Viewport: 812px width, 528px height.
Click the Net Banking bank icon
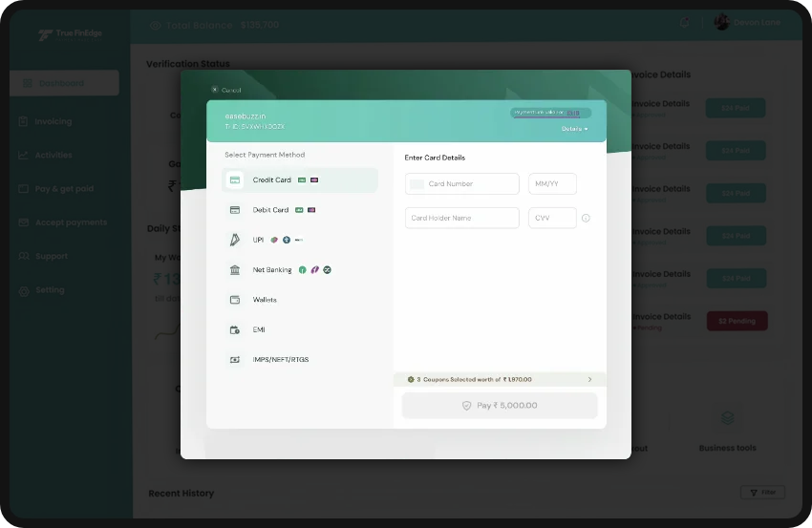[235, 270]
